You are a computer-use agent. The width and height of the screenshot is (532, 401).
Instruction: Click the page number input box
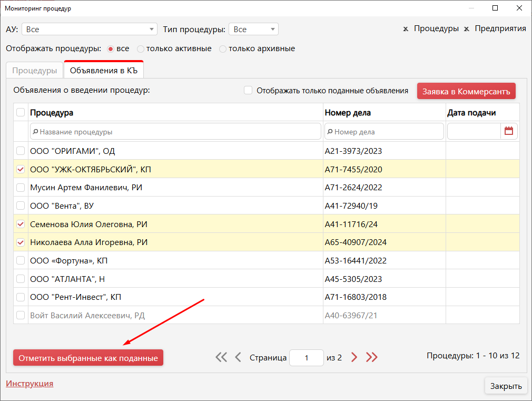[x=307, y=358]
